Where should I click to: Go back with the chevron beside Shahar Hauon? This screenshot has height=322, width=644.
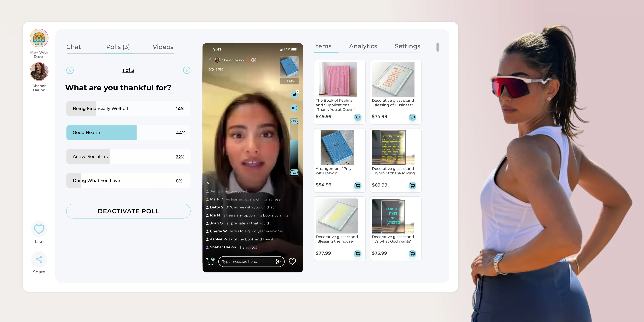tap(210, 60)
